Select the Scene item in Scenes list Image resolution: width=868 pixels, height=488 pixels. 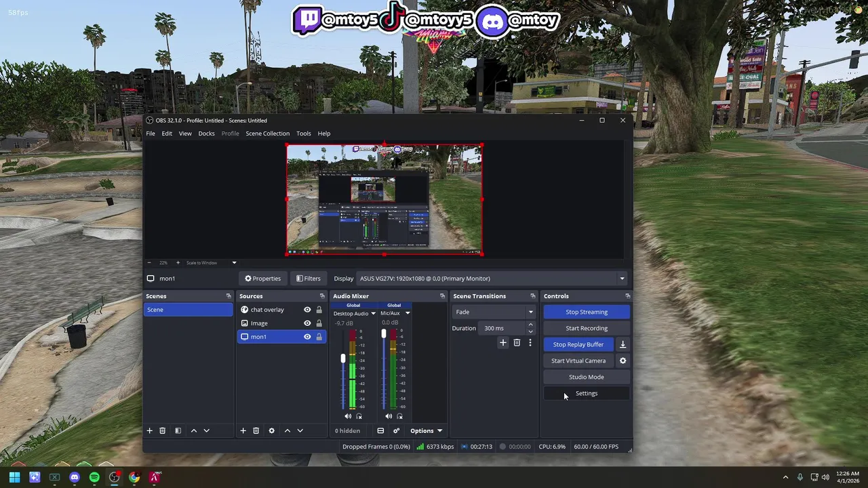click(x=189, y=310)
